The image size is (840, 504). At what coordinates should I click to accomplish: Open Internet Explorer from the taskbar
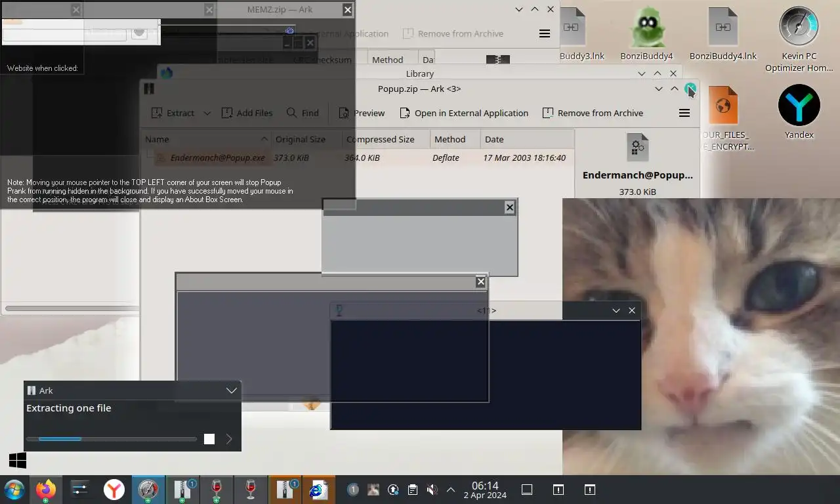coord(319,490)
